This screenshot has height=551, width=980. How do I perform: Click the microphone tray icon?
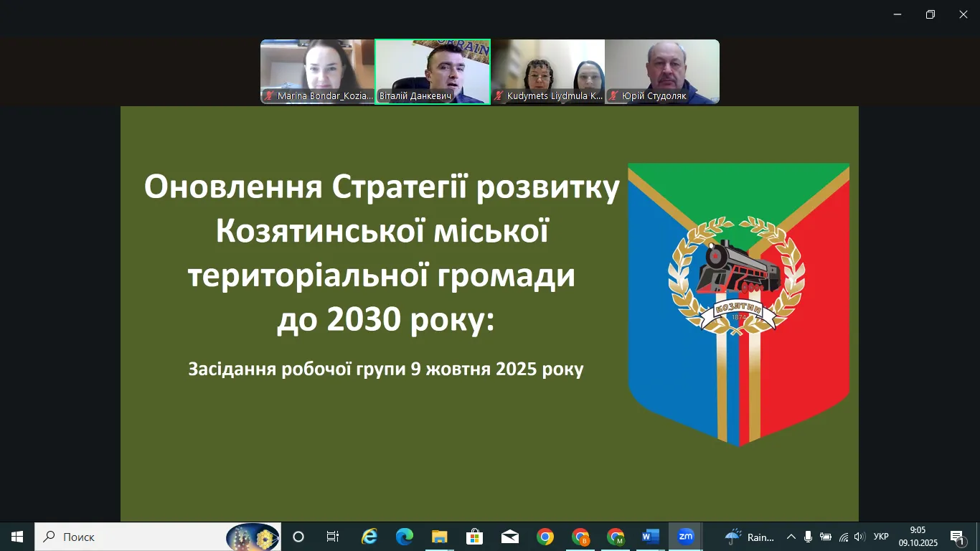[x=809, y=537]
